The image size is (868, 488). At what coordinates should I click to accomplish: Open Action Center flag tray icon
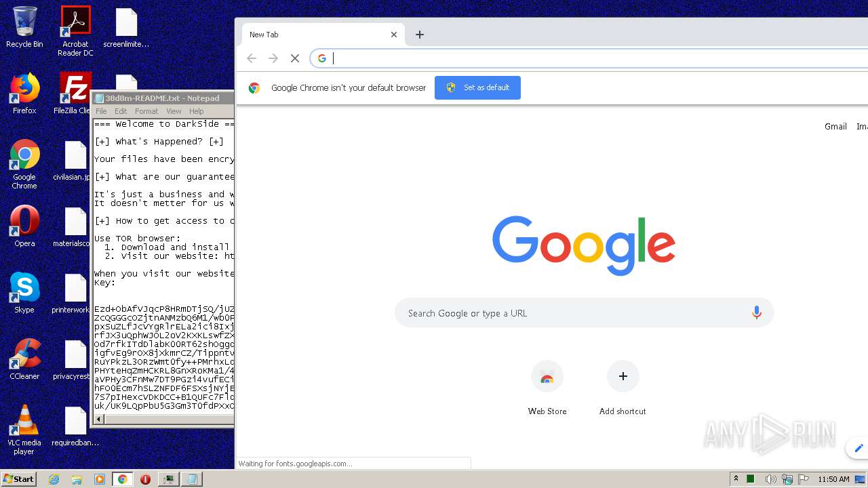point(804,479)
